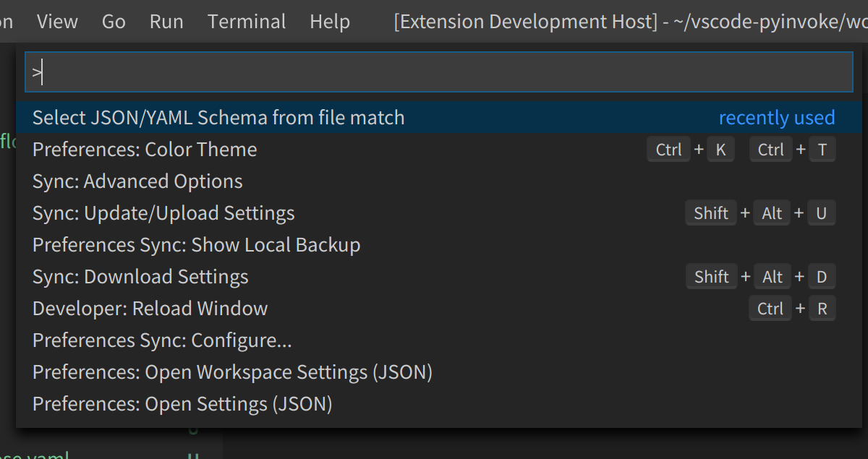Open Workspace Settings (JSON) command
Image resolution: width=868 pixels, height=459 pixels.
[232, 372]
